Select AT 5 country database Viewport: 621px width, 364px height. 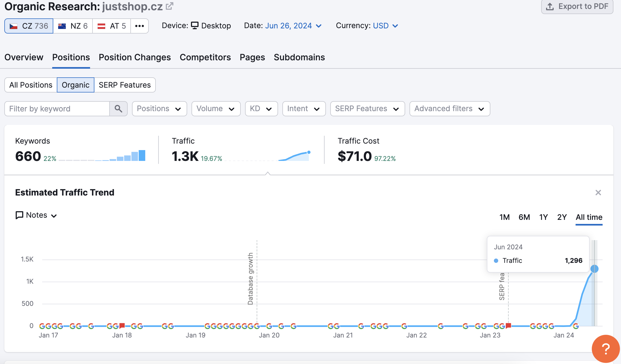click(111, 26)
